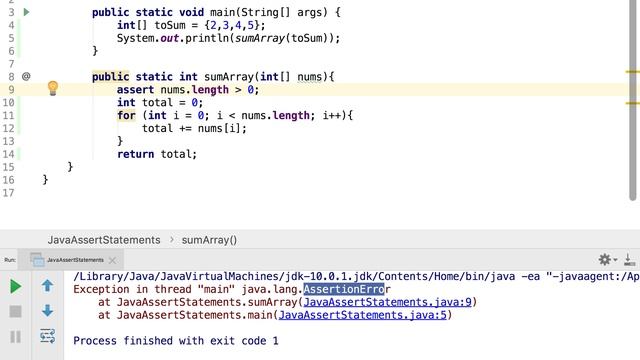Click the yellow lightbulb intention icon
This screenshot has width=640, height=360.
coord(53,88)
